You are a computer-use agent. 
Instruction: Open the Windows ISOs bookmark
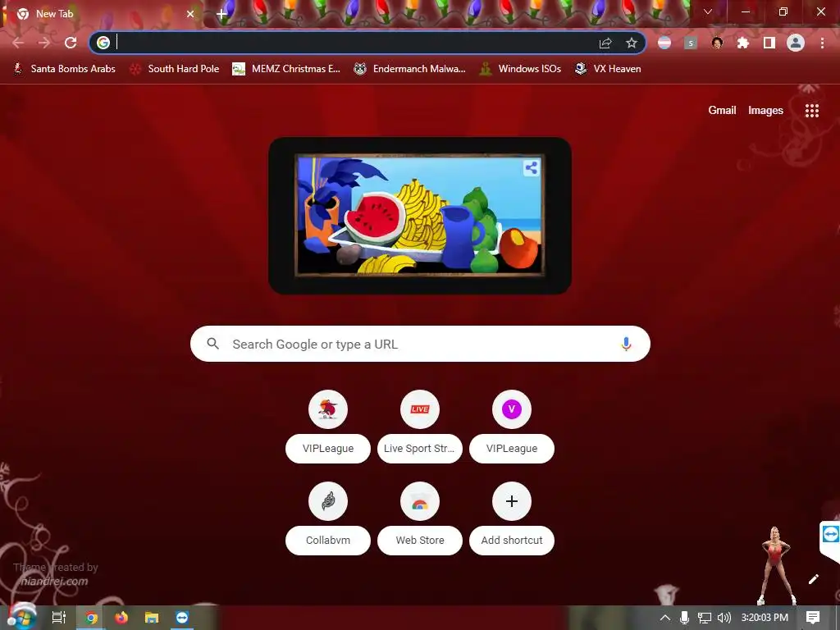520,69
